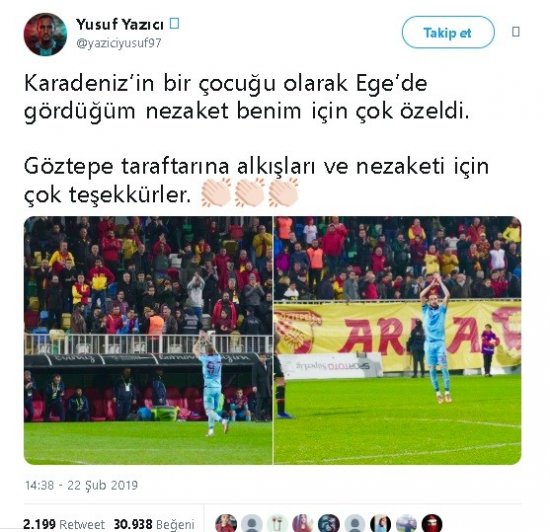View the 2.199 Retweet list
The width and height of the screenshot is (550, 532).
(x=64, y=524)
